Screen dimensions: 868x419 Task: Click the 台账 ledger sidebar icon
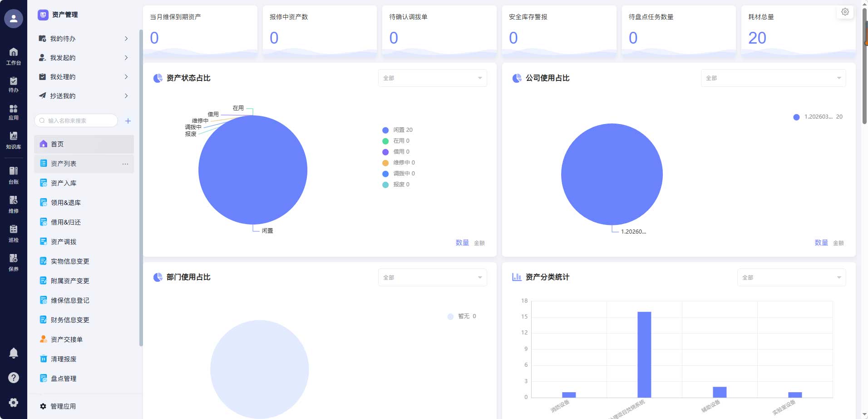point(14,175)
